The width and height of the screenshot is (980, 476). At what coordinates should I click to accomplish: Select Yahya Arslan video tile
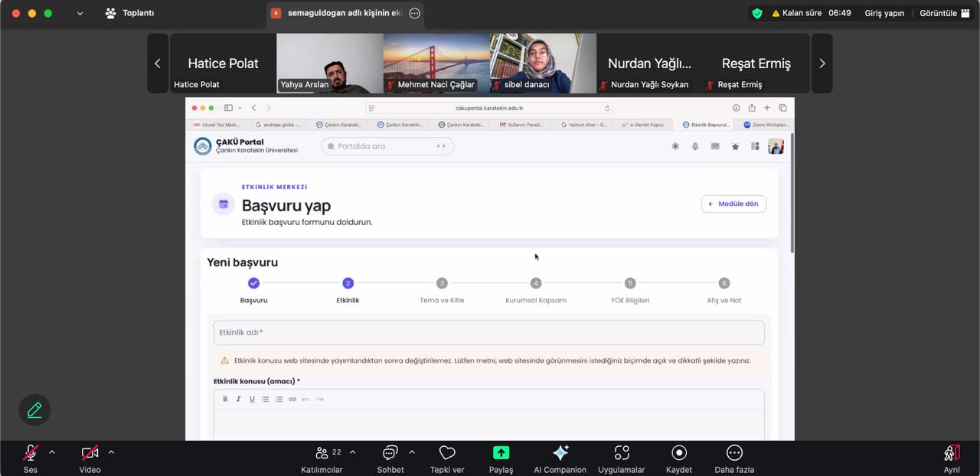[x=330, y=64]
